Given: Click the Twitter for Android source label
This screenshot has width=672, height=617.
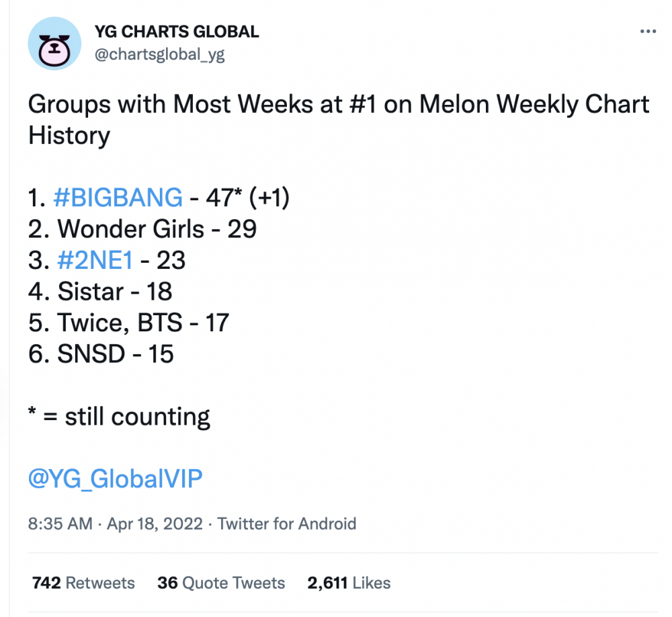Looking at the screenshot, I should coord(287,524).
